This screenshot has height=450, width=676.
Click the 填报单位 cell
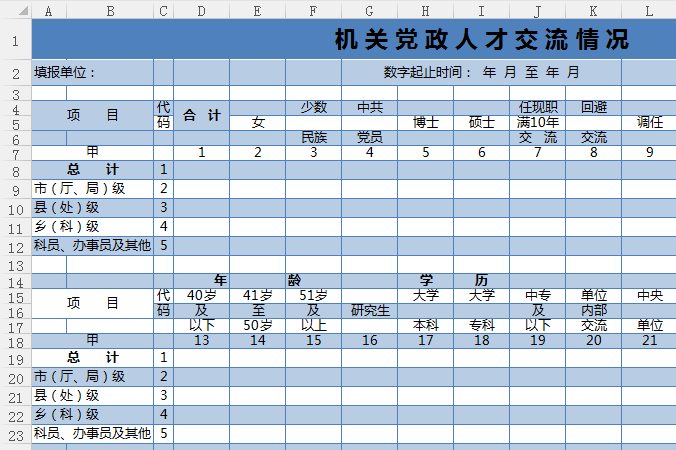tap(92, 72)
